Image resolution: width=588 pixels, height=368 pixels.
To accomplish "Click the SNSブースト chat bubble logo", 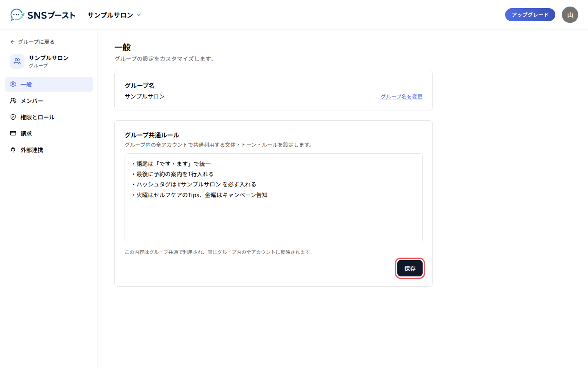I will pos(17,15).
